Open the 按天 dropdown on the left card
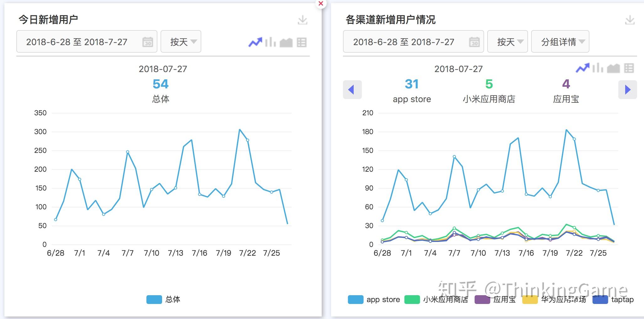Viewport: 644px width, 319px height. click(181, 41)
